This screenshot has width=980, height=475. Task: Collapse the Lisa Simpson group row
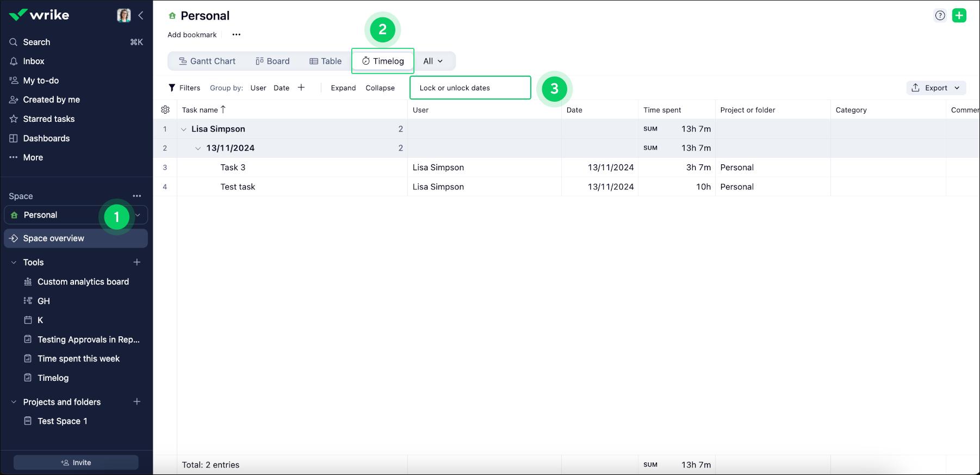click(184, 129)
